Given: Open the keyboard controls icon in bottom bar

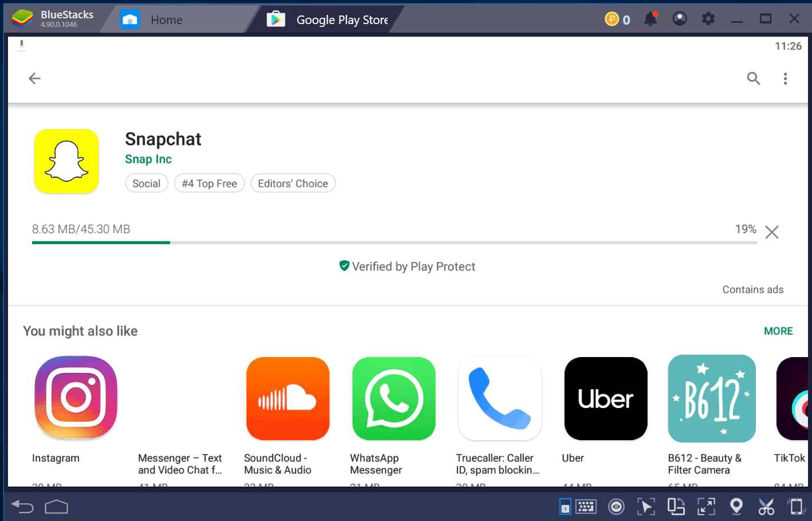Looking at the screenshot, I should click(x=586, y=507).
